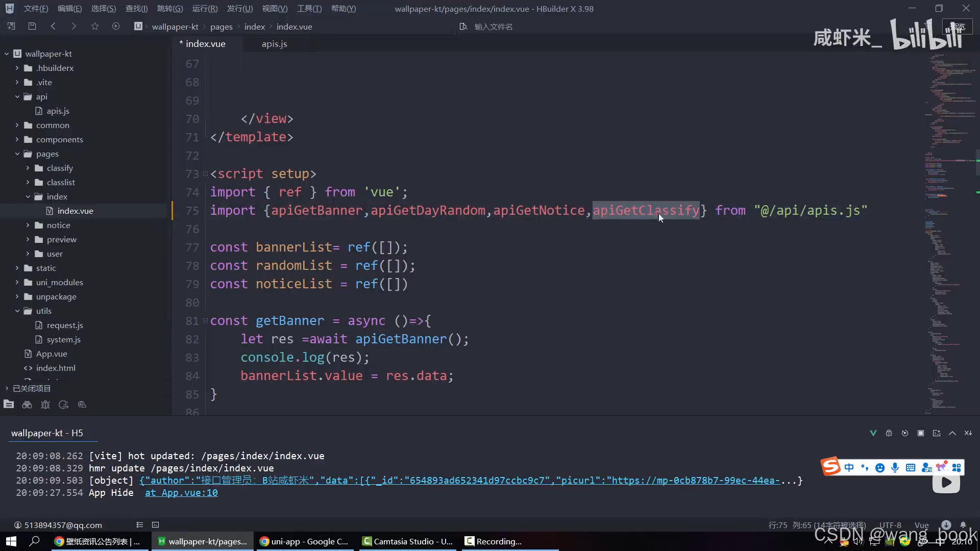Toggle Sogou punctuation mode button
The width and height of the screenshot is (980, 551).
[864, 467]
